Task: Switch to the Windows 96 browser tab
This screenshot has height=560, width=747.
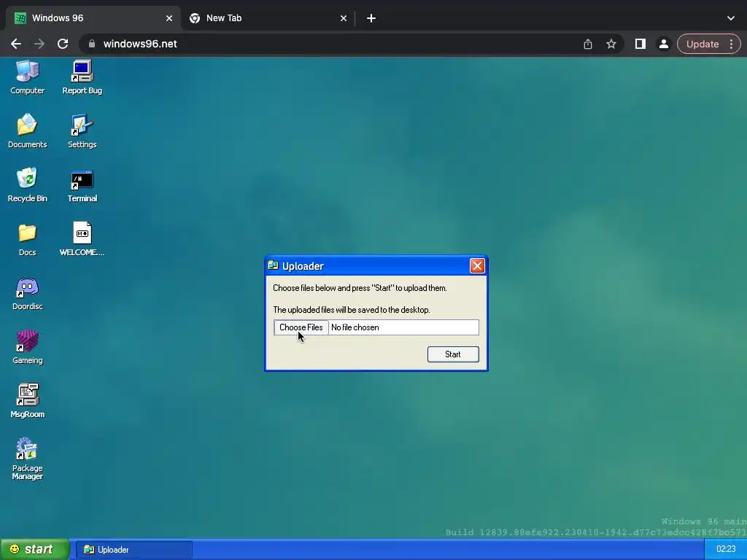Action: 93,18
